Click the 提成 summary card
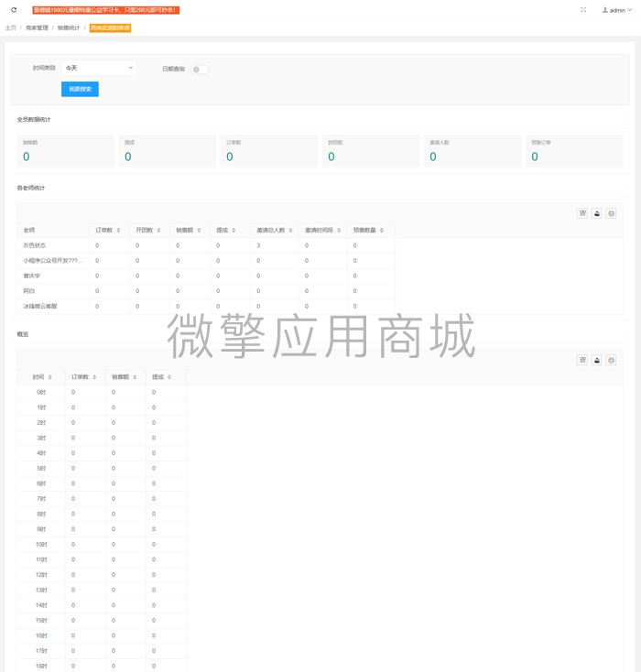This screenshot has height=672, width=641. coord(168,151)
